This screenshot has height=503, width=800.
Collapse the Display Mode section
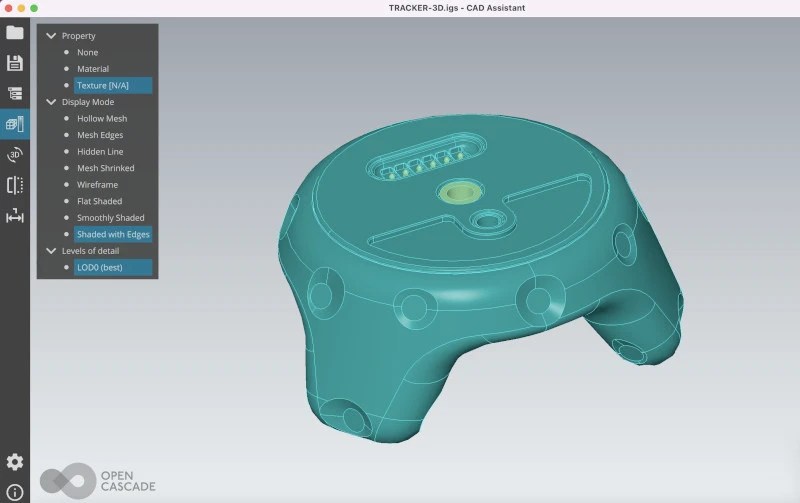(51, 102)
